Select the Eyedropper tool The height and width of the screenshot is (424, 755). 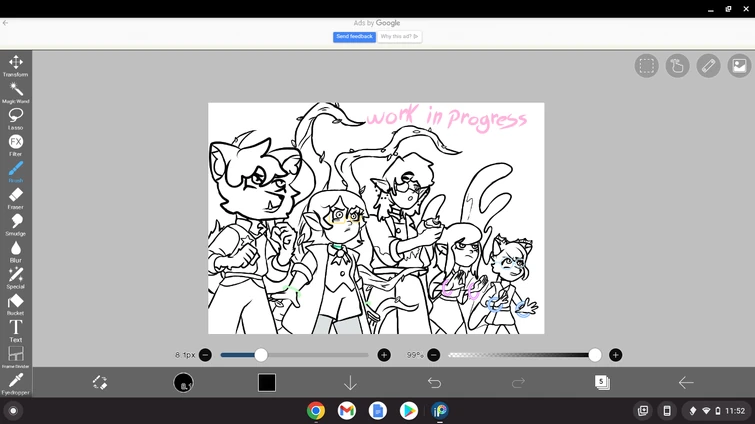tap(15, 384)
